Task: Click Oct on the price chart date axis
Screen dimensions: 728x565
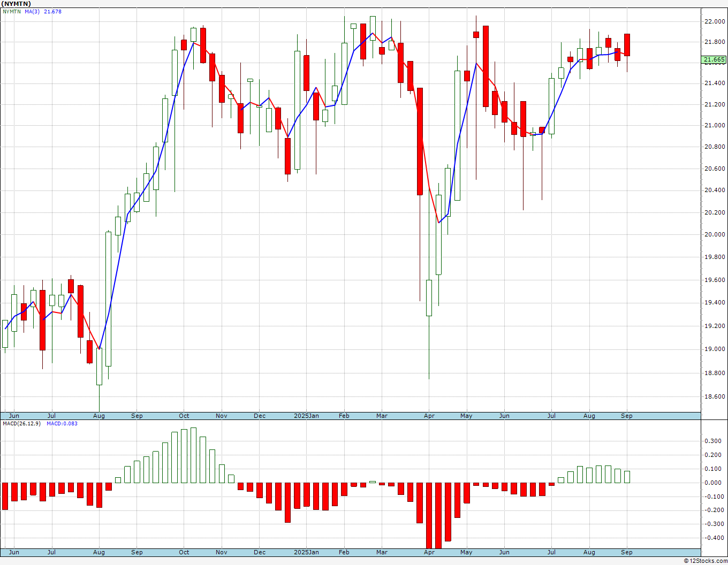Action: (184, 416)
